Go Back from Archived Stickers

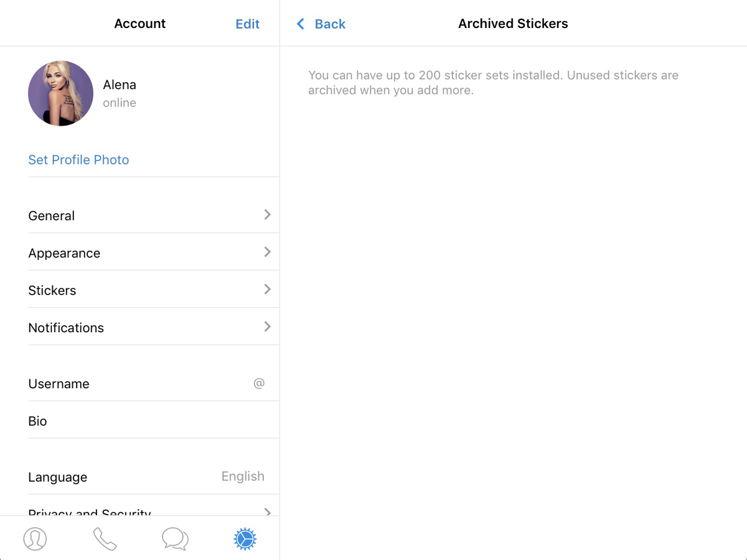[321, 24]
